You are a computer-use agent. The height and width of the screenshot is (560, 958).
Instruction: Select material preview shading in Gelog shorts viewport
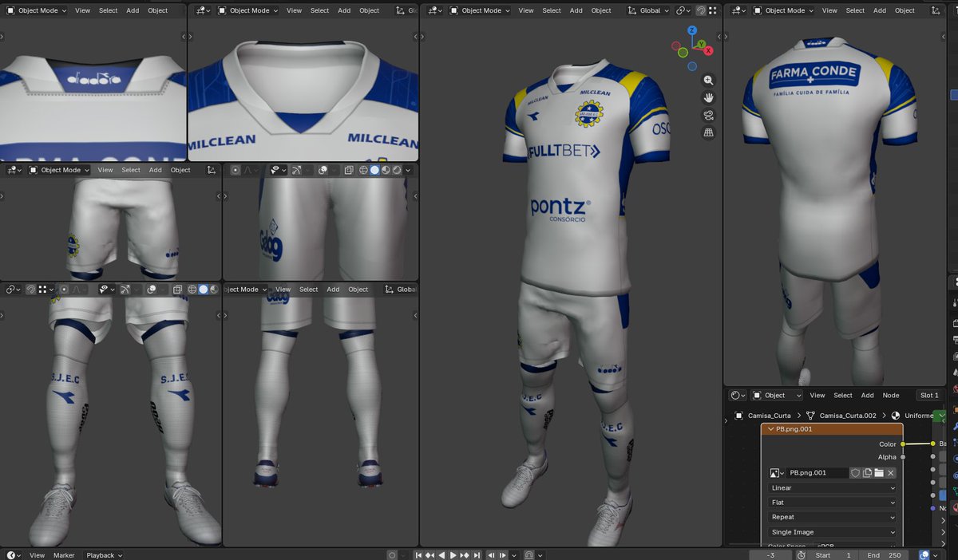point(386,170)
